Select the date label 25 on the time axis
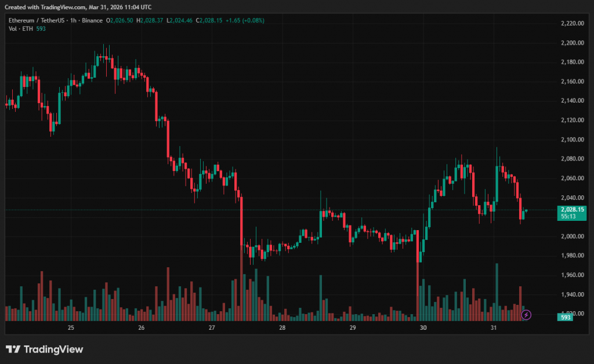This screenshot has height=364, width=594. point(71,328)
